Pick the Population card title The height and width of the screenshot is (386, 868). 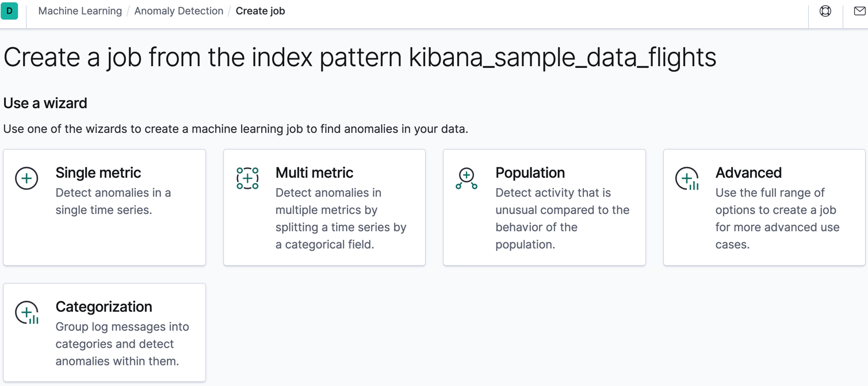coord(530,173)
